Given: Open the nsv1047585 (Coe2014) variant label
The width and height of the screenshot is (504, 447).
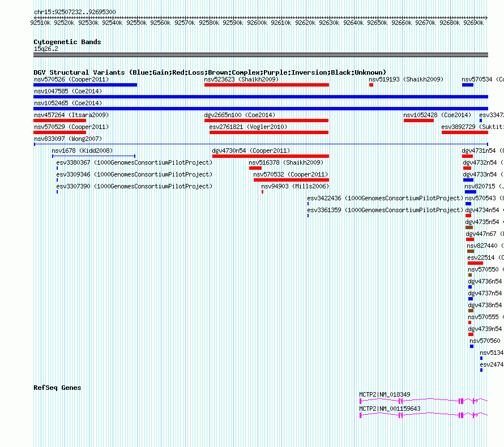Looking at the screenshot, I should coord(68,91).
